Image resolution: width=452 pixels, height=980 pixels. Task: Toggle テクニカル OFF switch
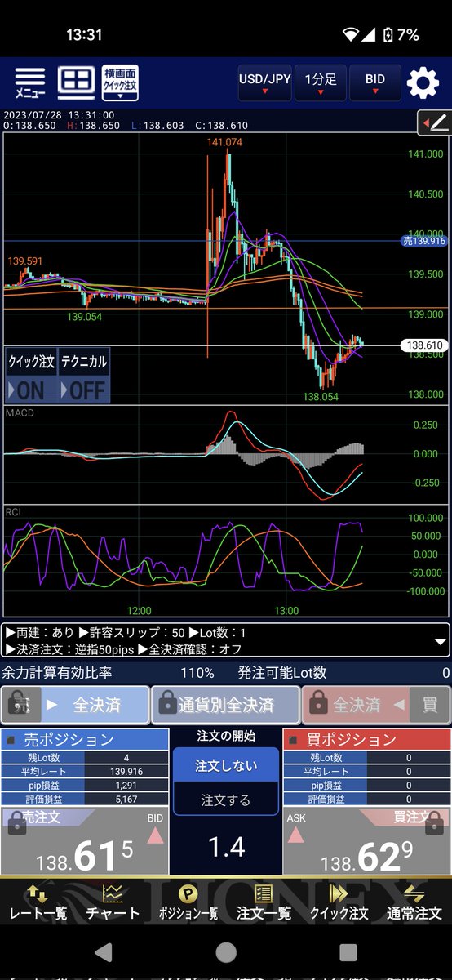pyautogui.click(x=83, y=376)
